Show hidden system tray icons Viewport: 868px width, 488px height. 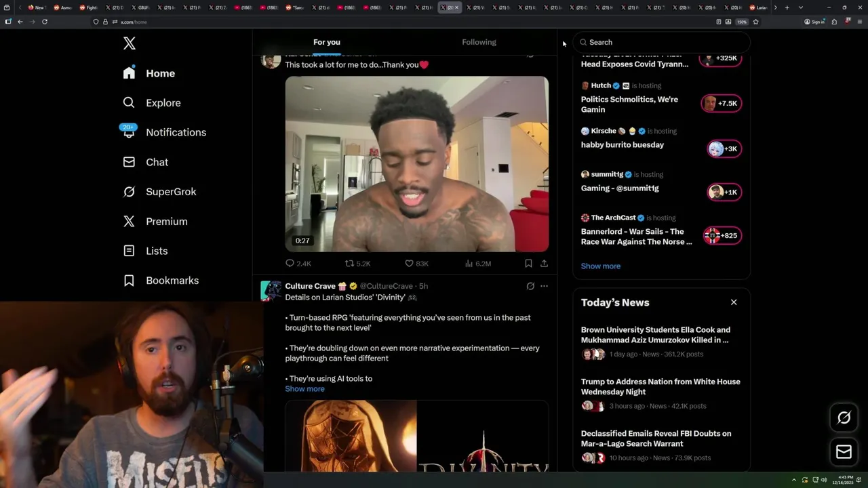(x=794, y=480)
